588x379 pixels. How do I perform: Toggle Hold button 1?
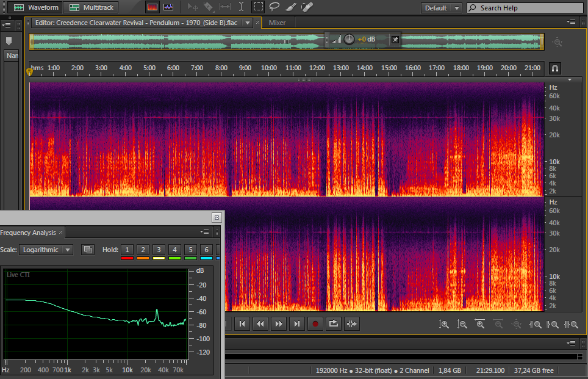coord(127,250)
